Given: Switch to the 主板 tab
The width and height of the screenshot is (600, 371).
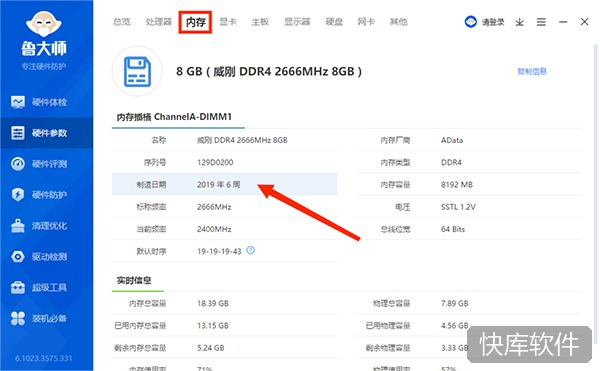Looking at the screenshot, I should (x=260, y=22).
